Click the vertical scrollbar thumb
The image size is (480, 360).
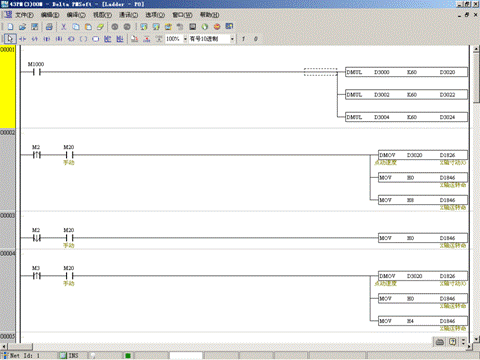pos(476,77)
